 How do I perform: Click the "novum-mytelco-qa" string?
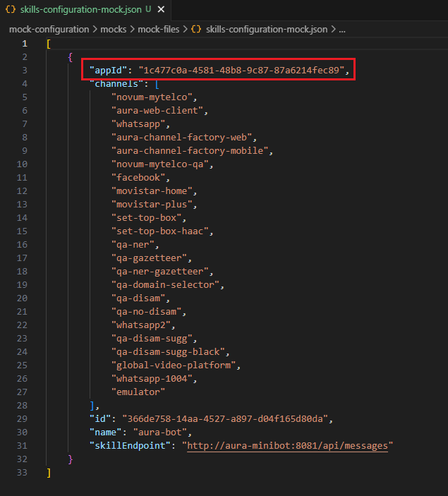[159, 164]
